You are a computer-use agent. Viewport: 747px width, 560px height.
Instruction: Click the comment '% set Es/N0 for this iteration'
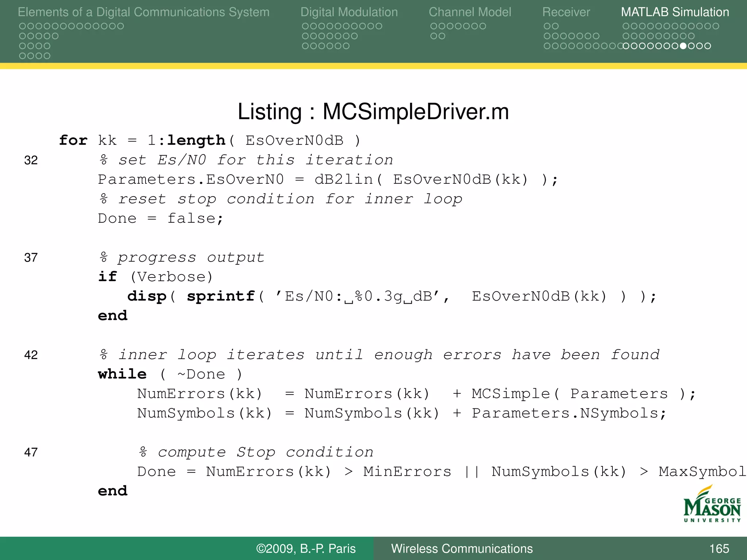(246, 160)
